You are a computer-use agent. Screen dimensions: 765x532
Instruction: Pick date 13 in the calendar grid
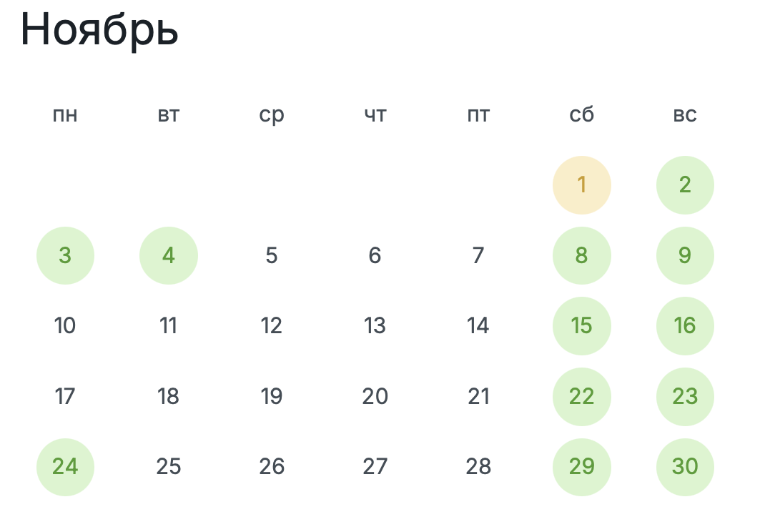click(375, 326)
